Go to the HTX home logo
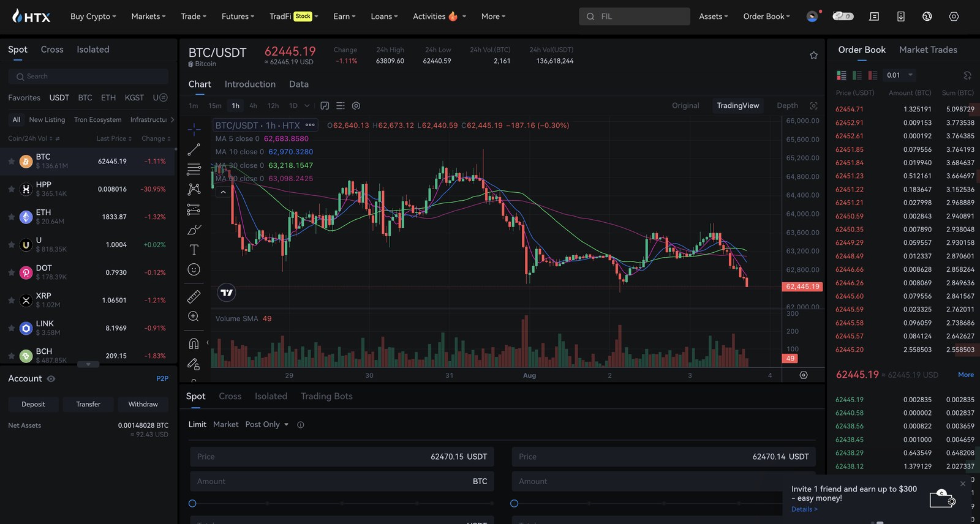Image resolution: width=980 pixels, height=524 pixels. click(x=31, y=17)
